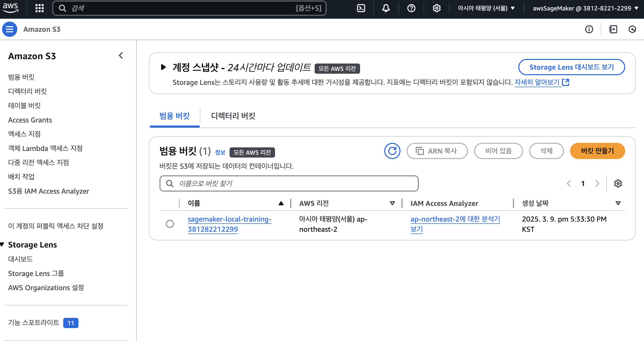
Task: Open Access Grants in the sidebar
Action: (30, 120)
